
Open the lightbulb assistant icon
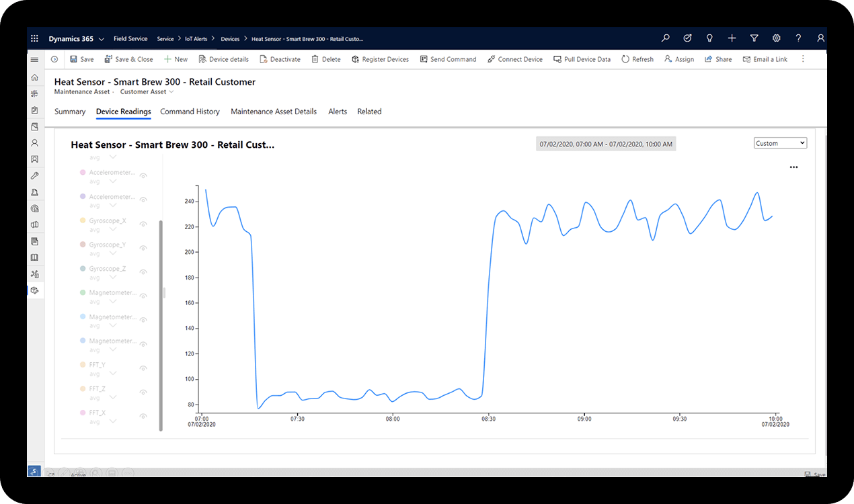[709, 39]
